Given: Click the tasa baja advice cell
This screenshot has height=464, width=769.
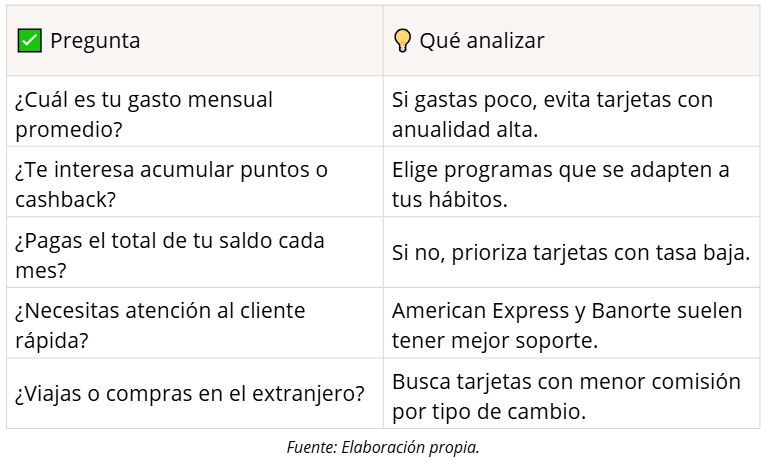Looking at the screenshot, I should [x=570, y=254].
